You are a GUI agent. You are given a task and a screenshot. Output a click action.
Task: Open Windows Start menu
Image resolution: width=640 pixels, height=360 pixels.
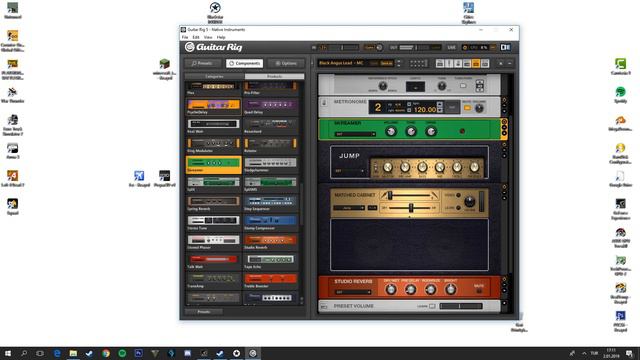(8, 353)
